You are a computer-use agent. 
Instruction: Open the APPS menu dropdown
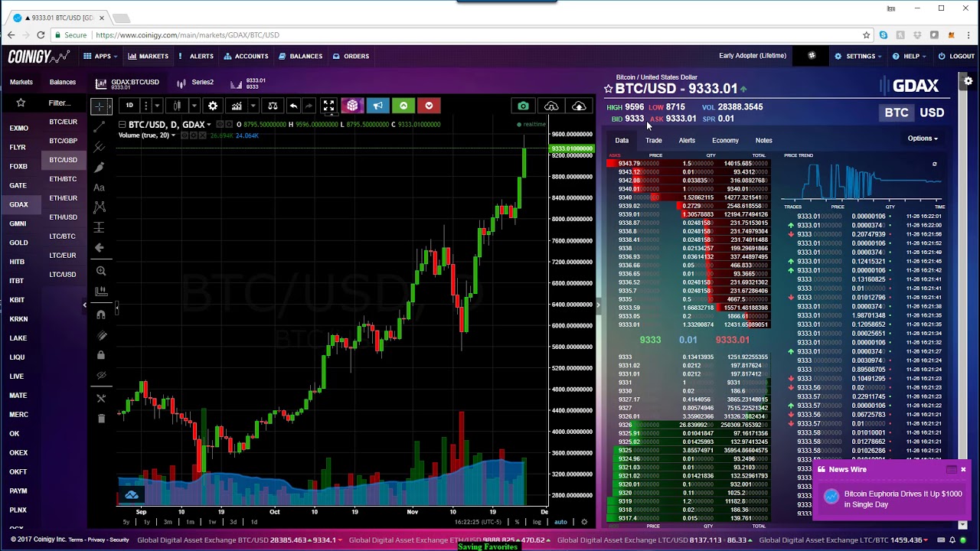click(102, 56)
